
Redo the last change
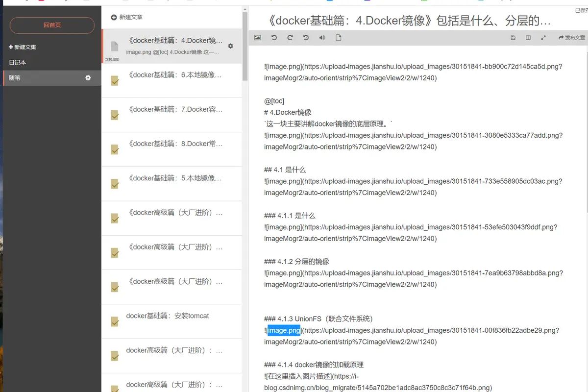coord(290,37)
